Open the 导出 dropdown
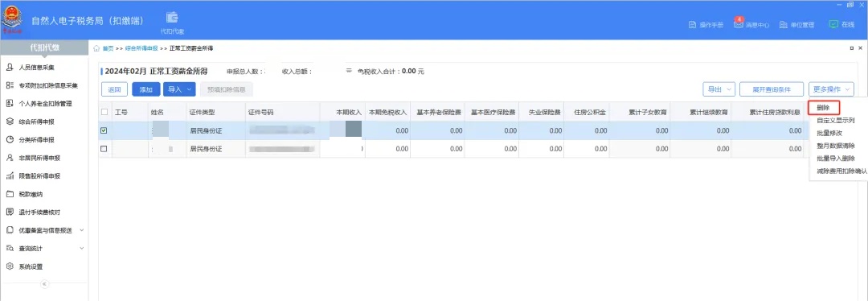The image size is (868, 301). point(719,89)
